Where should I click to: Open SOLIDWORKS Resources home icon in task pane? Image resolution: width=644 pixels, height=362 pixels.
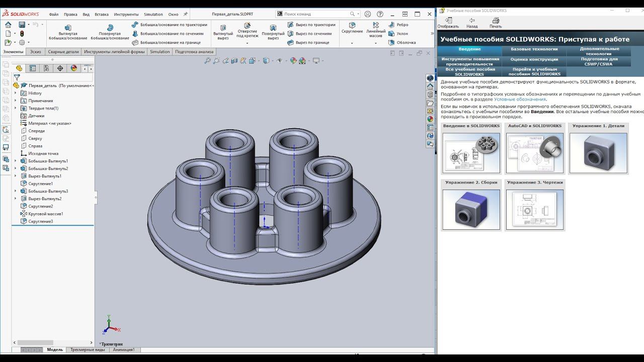click(430, 86)
